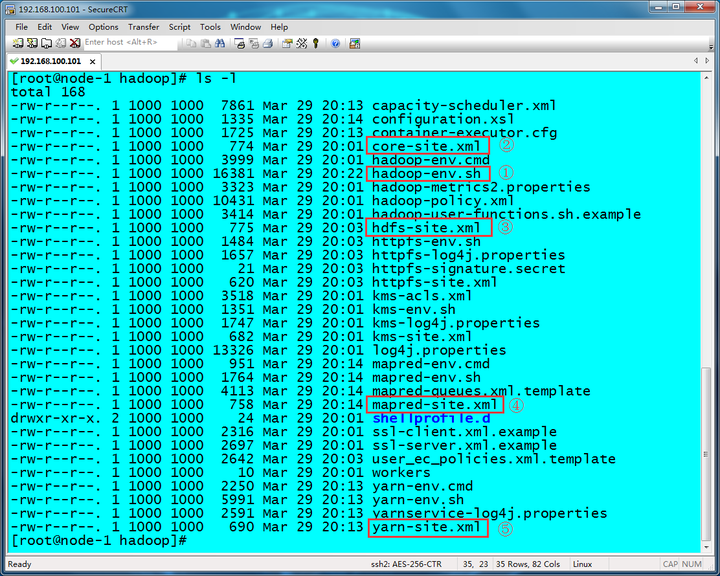Open Session Options from toolbar icon
Screen dimensions: 720x576
287,43
